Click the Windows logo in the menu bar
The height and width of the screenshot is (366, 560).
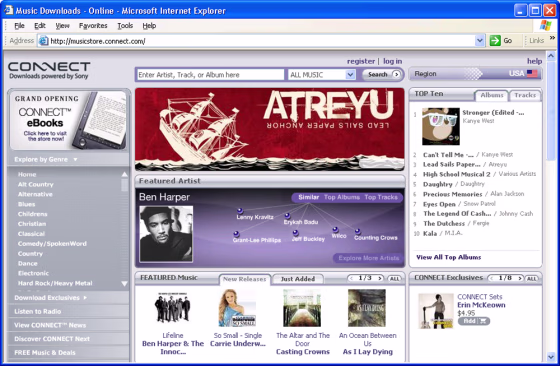[545, 25]
